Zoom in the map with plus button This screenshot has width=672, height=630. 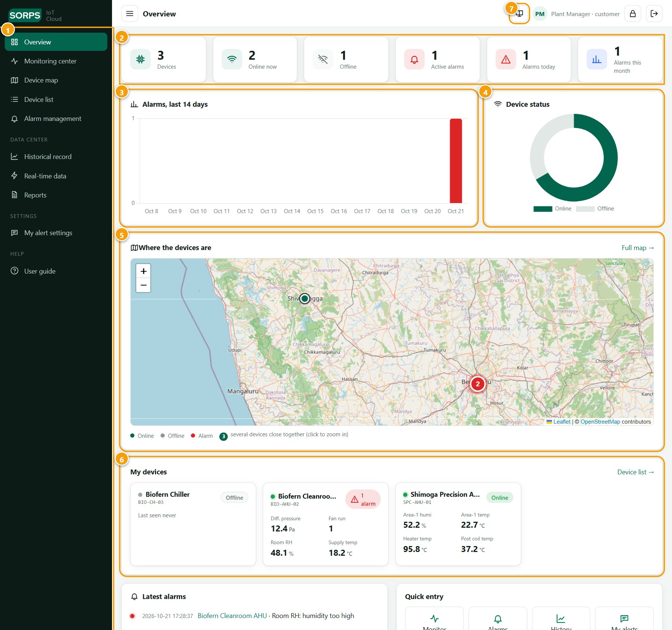143,271
